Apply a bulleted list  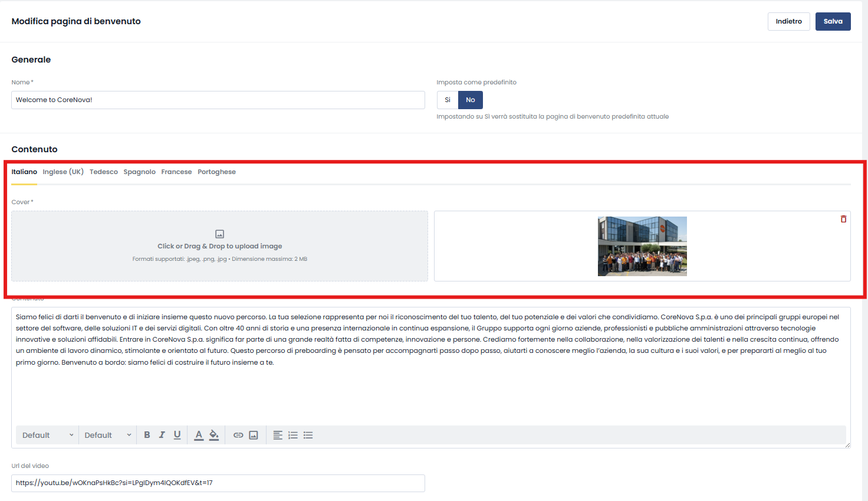pyautogui.click(x=308, y=435)
